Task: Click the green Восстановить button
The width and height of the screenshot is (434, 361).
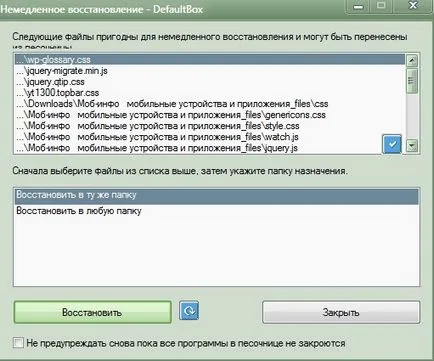Action: [x=92, y=312]
